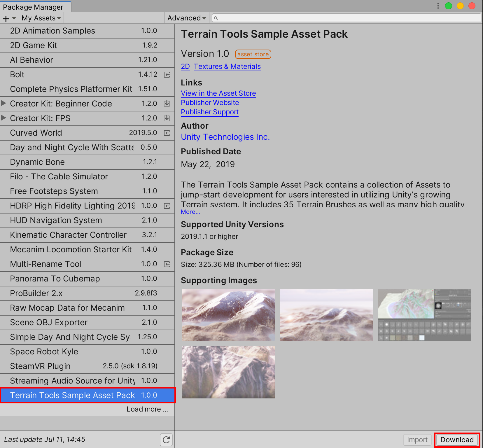
Task: Open the My Assets scope dropdown
Action: click(41, 18)
